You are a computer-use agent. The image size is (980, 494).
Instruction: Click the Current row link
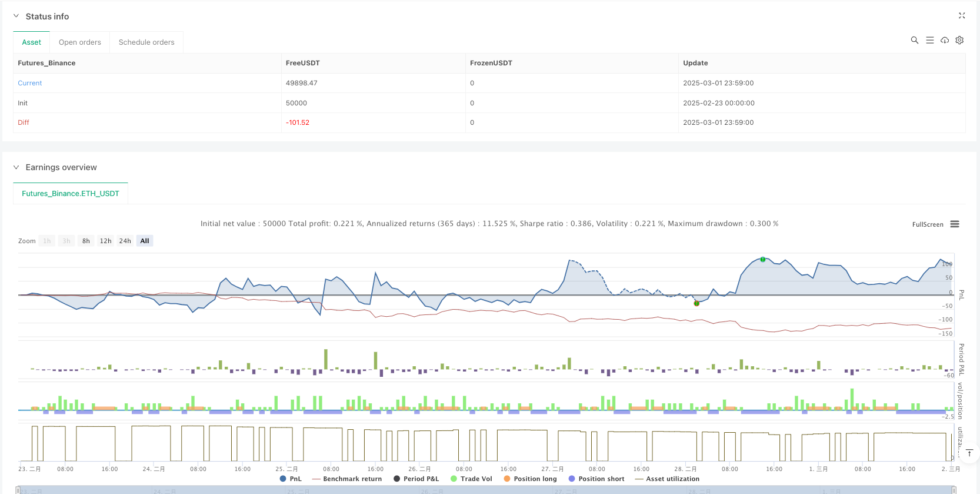(x=30, y=83)
